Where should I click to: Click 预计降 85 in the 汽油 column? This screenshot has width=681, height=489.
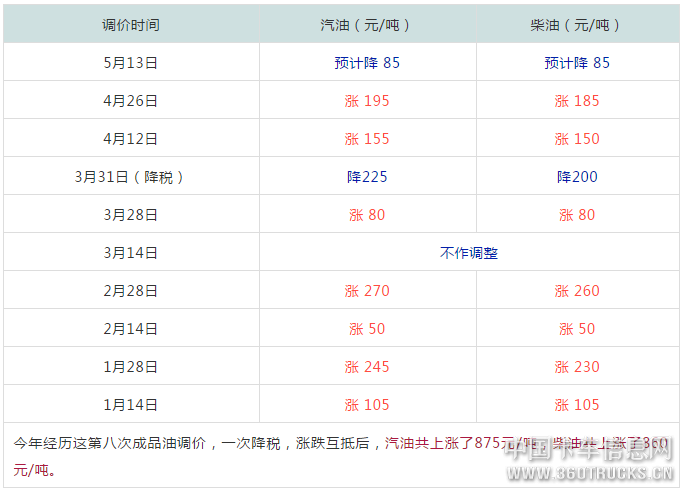(x=367, y=63)
